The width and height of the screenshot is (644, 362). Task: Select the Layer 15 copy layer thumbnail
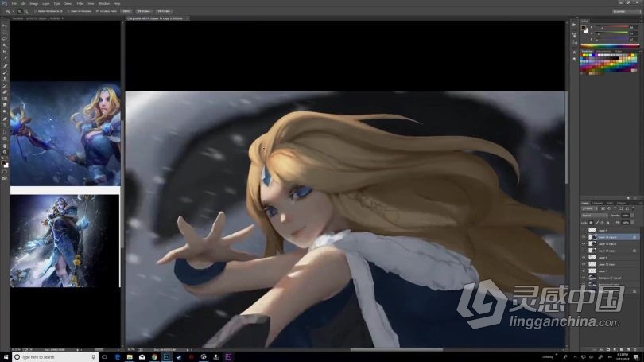click(x=592, y=251)
